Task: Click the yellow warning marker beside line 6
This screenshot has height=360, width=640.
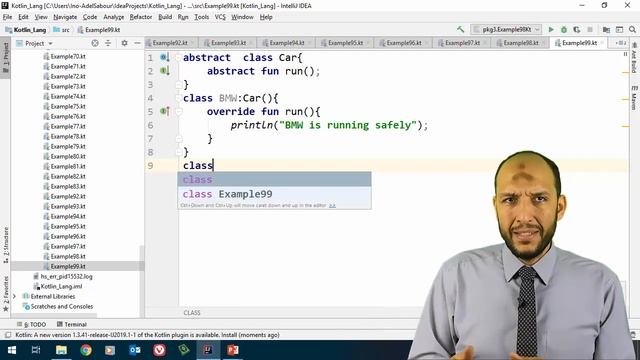Action: [625, 127]
